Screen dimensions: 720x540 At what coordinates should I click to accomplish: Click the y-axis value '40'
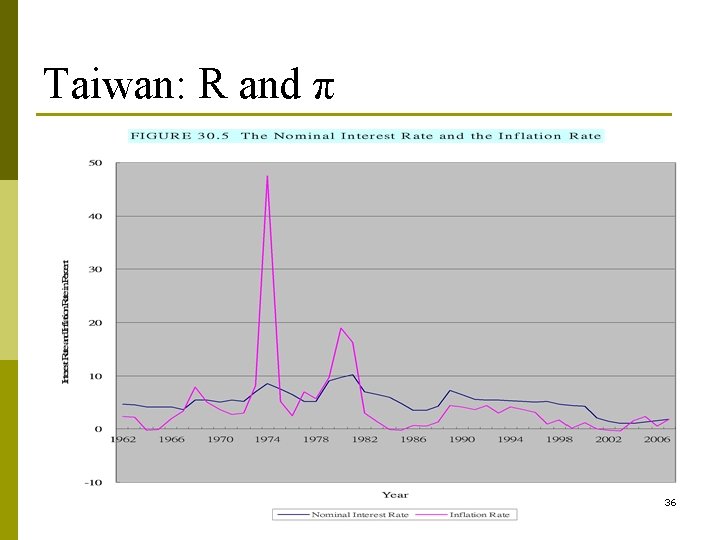point(96,216)
